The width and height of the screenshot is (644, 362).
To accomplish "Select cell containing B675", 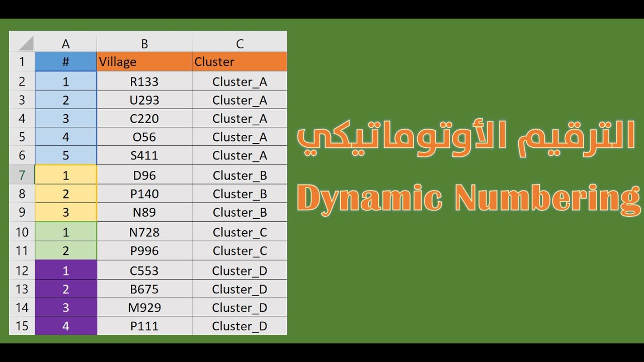I will point(144,289).
